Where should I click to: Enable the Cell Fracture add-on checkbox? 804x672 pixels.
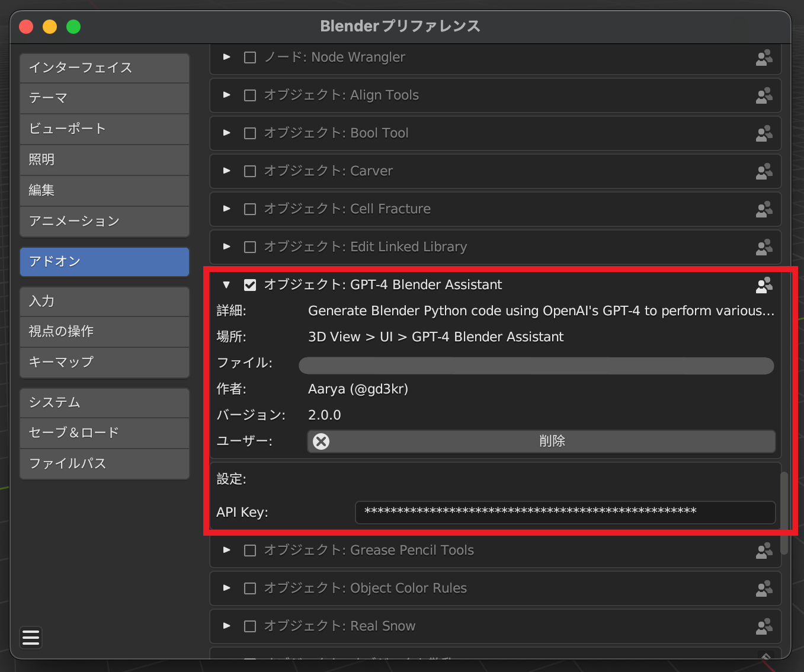point(250,209)
